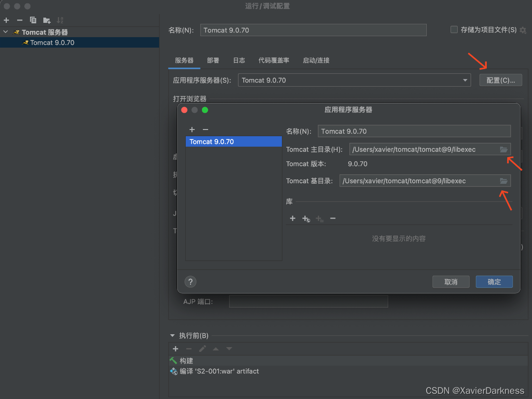The width and height of the screenshot is (532, 399).
Task: Click the AJP 端口 input field
Action: pos(309,301)
